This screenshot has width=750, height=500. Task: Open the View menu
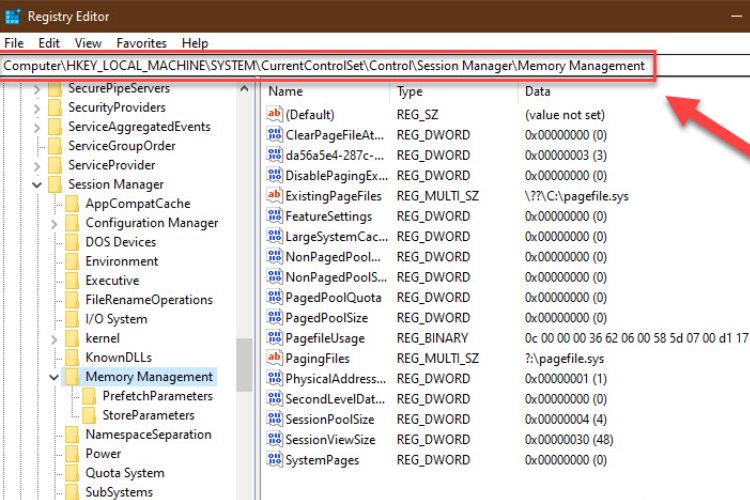pyautogui.click(x=88, y=43)
